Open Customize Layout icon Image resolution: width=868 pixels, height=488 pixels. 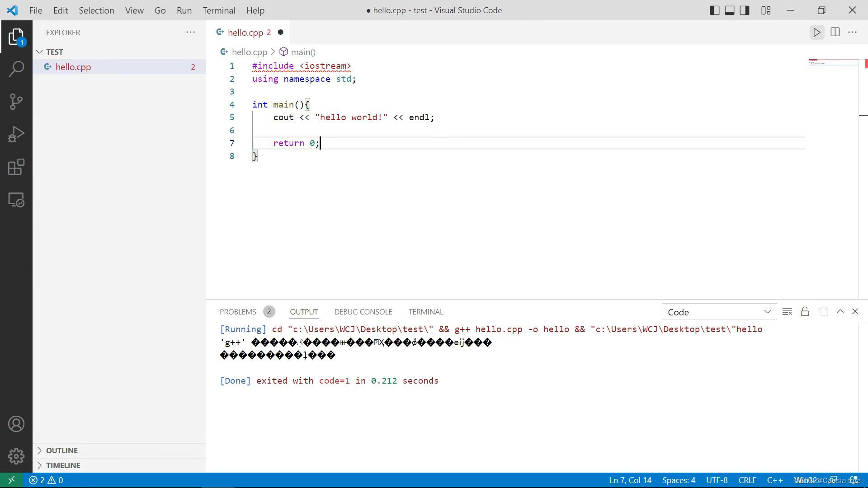coord(766,10)
